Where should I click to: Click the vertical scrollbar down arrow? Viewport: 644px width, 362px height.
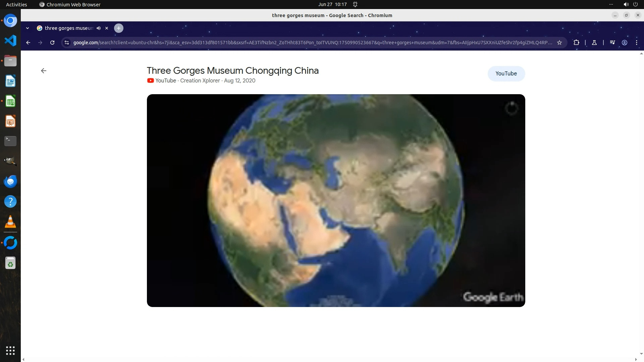pyautogui.click(x=641, y=353)
